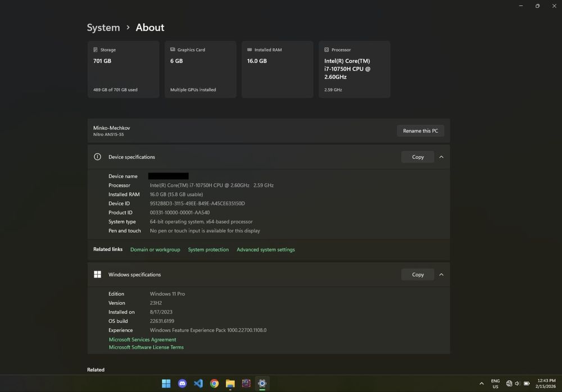Open Google Chrome from taskbar

(x=214, y=384)
